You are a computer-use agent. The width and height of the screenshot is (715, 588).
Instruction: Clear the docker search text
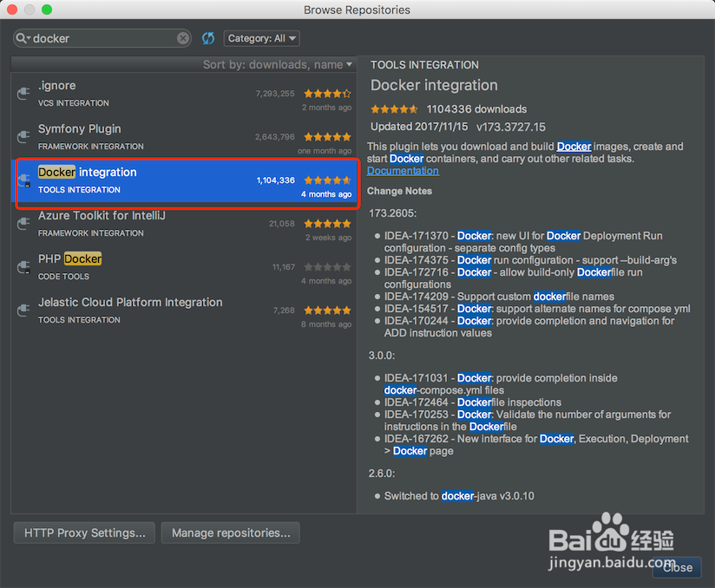(183, 38)
